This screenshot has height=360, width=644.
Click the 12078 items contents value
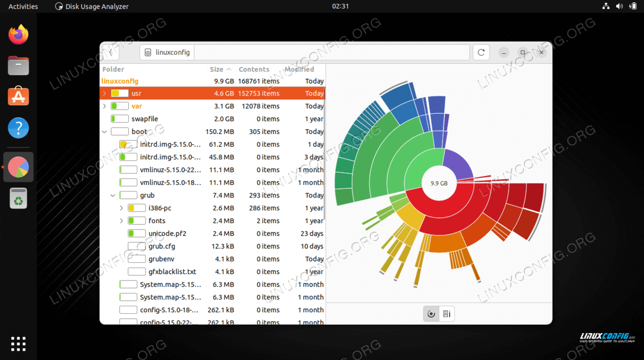point(261,106)
